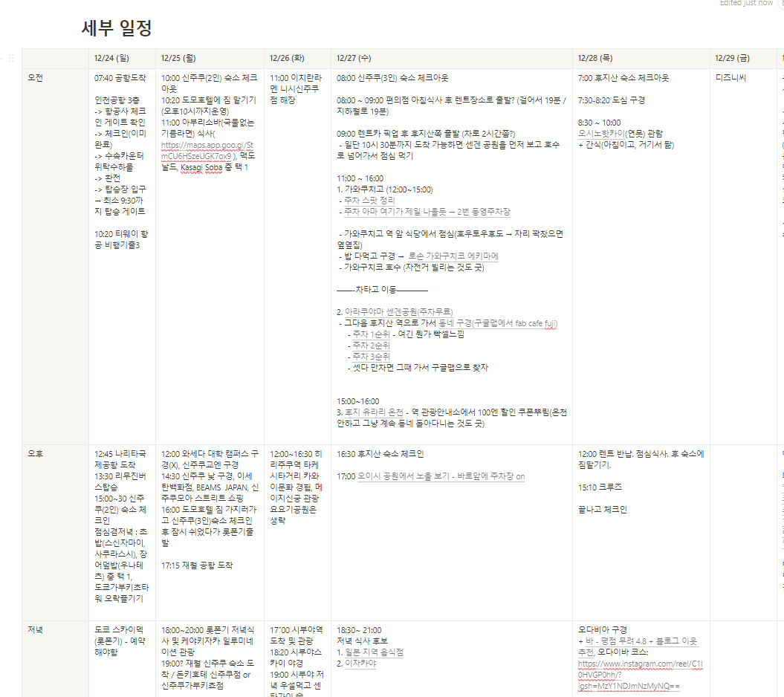The image size is (784, 697).
Task: Click 08:00 신주쿠(3인) 숙소 체크아웃 text
Action: tap(392, 77)
